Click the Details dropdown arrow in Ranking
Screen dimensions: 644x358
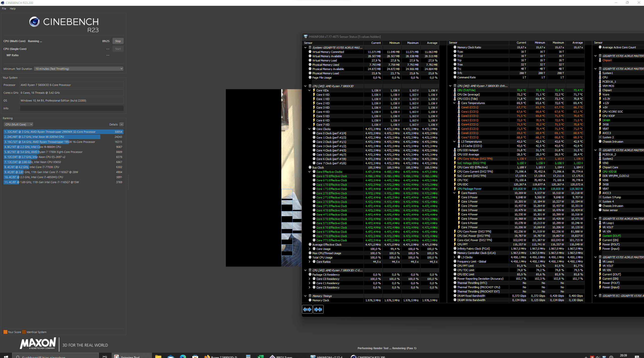[x=121, y=124]
